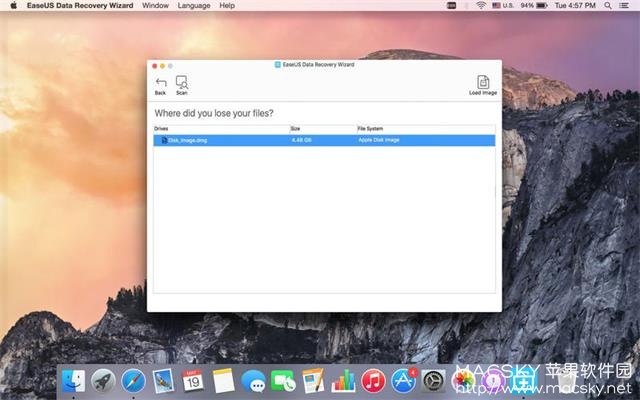
Task: Click the Apple Disk Image file system cell
Action: pyautogui.click(x=379, y=140)
